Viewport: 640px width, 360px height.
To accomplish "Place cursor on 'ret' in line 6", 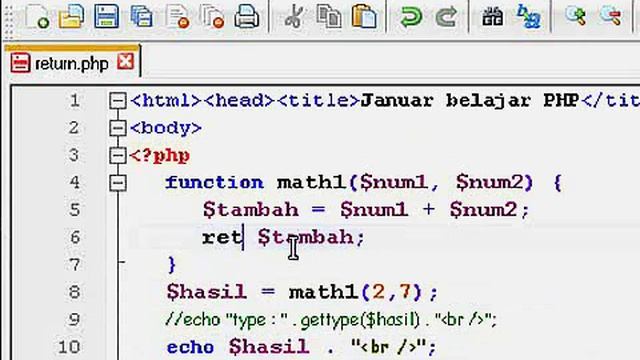I will 222,237.
